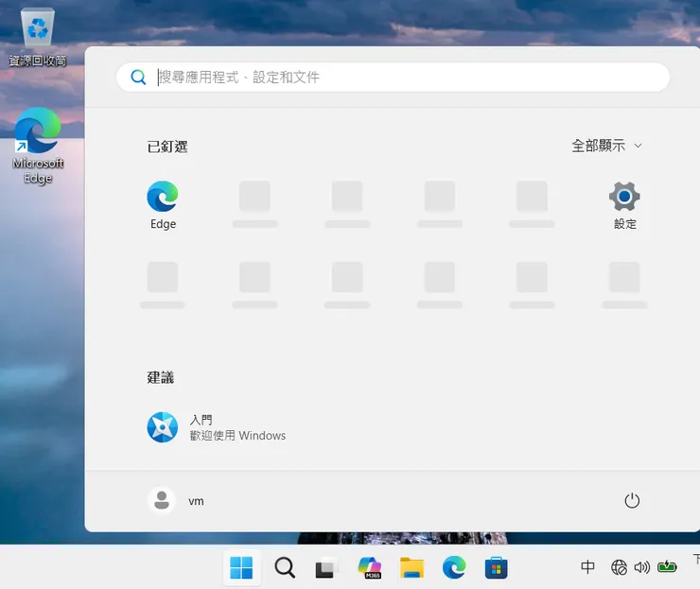Viewport: 700px width, 589px height.
Task: Click the 搜尋應用程式、設定和文件 search field
Action: coord(393,78)
